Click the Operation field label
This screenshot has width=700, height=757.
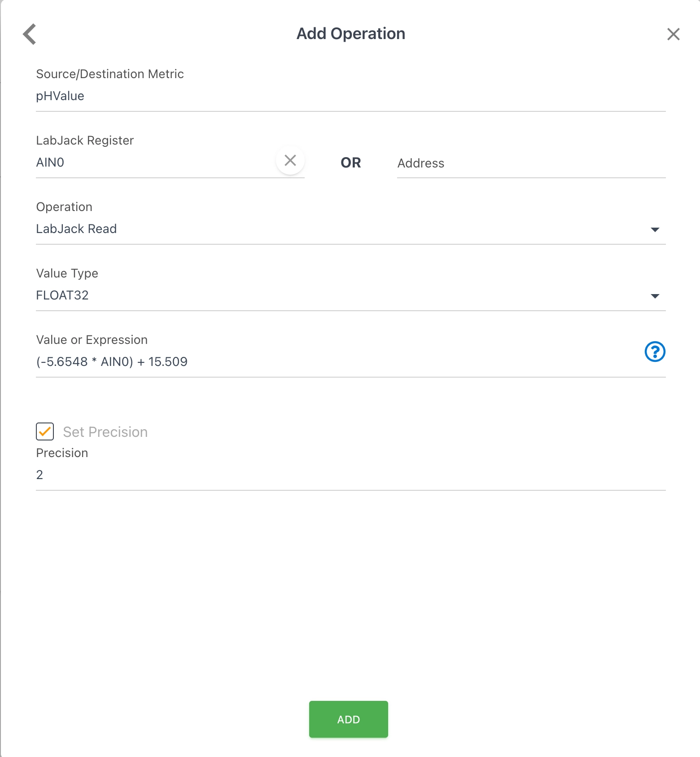64,207
